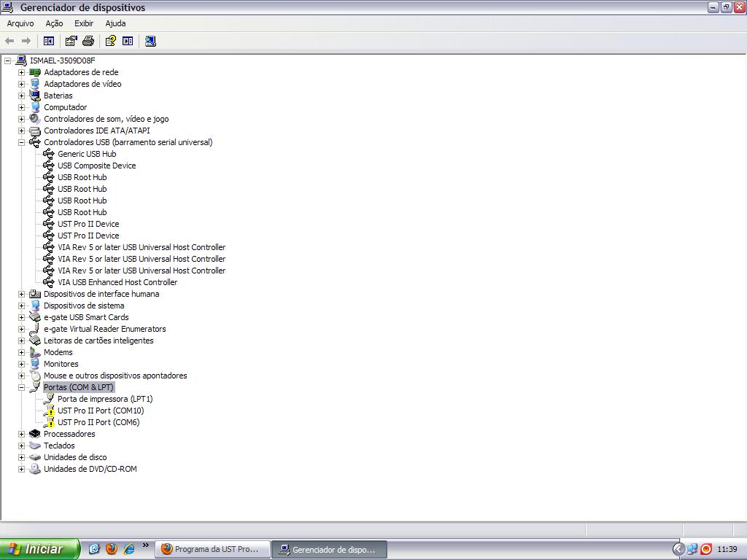The image size is (747, 560).
Task: Expand Computador node
Action: [21, 107]
